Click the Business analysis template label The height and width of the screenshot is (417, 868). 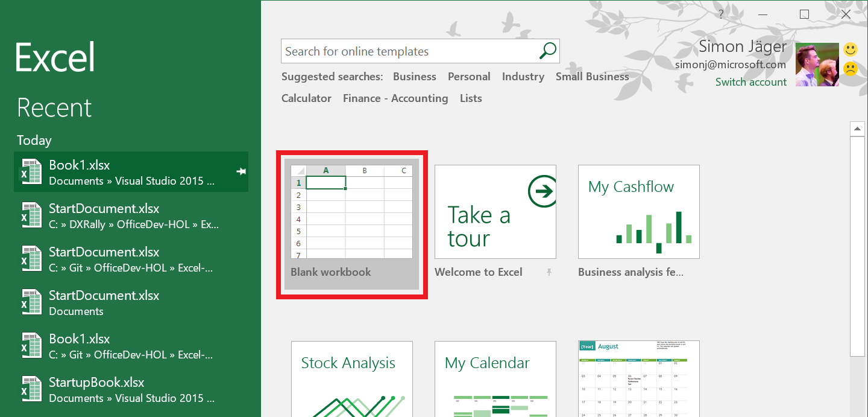pyautogui.click(x=631, y=272)
